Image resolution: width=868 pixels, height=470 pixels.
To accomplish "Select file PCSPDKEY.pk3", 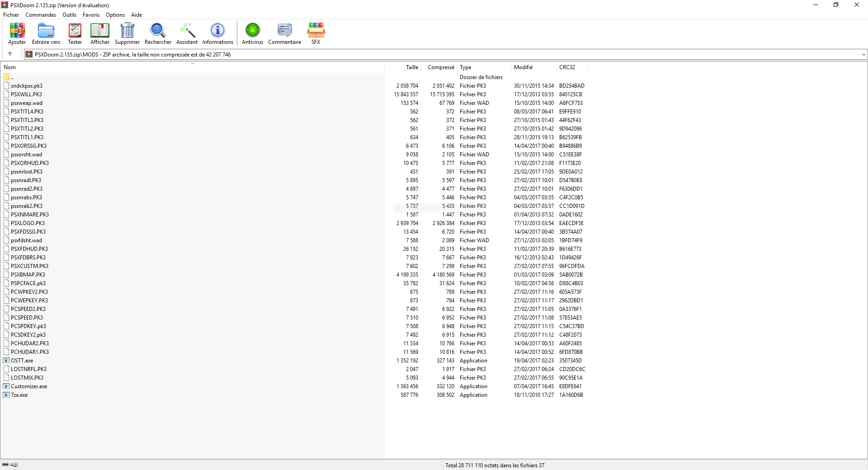I will click(x=28, y=326).
